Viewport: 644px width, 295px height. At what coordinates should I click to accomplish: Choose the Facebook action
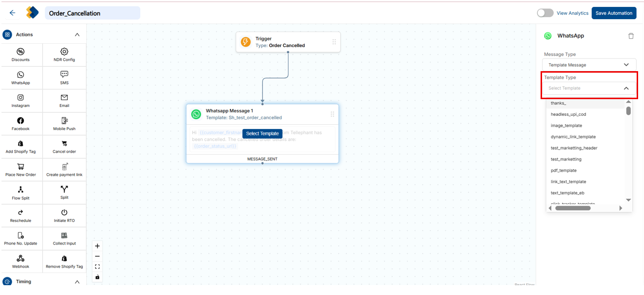coord(21,124)
